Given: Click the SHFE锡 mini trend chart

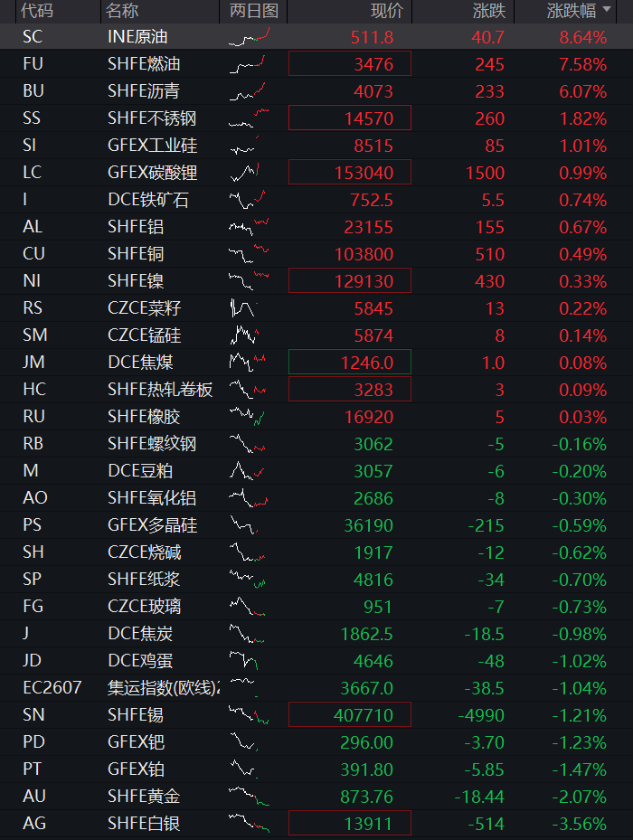Looking at the screenshot, I should pos(250,715).
